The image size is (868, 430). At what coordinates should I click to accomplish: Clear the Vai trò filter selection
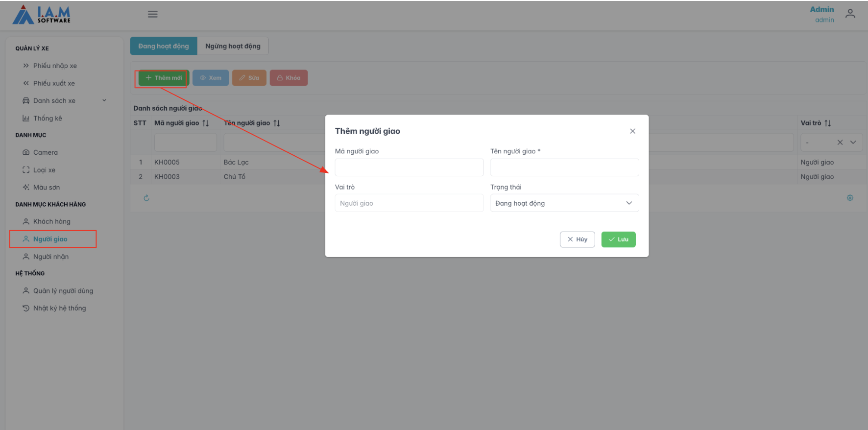[840, 143]
